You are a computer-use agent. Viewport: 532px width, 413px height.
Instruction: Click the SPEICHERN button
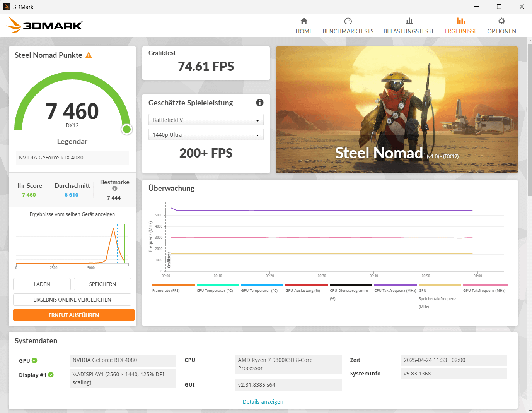102,284
